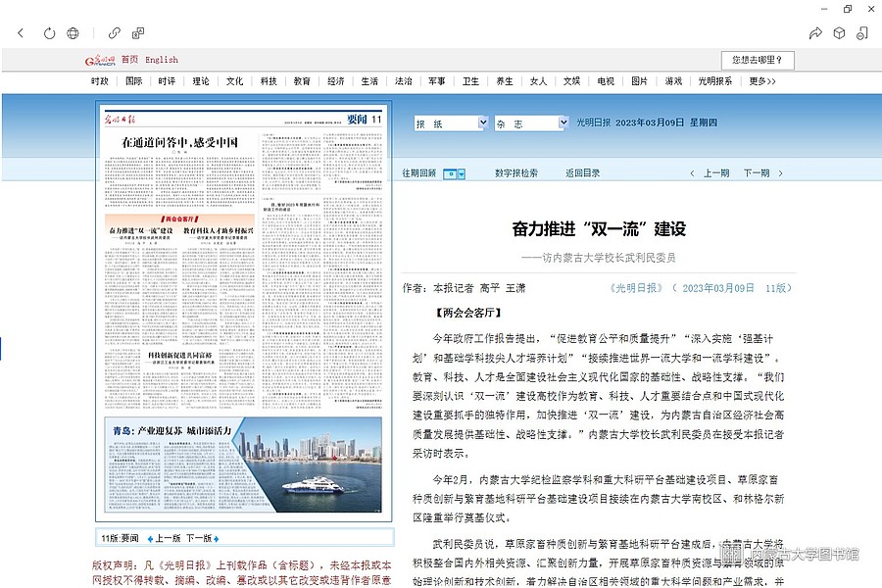
Task: Go to 上一期 previous issue
Action: 716,173
